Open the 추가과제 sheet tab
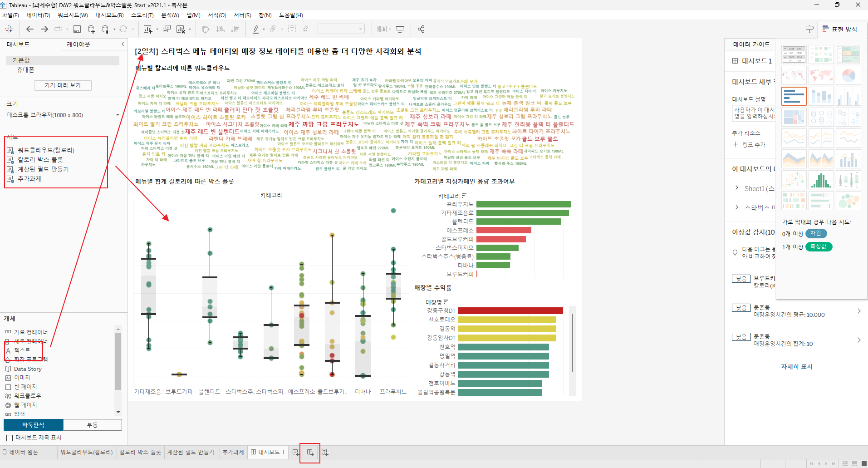868x468 pixels. tap(233, 453)
